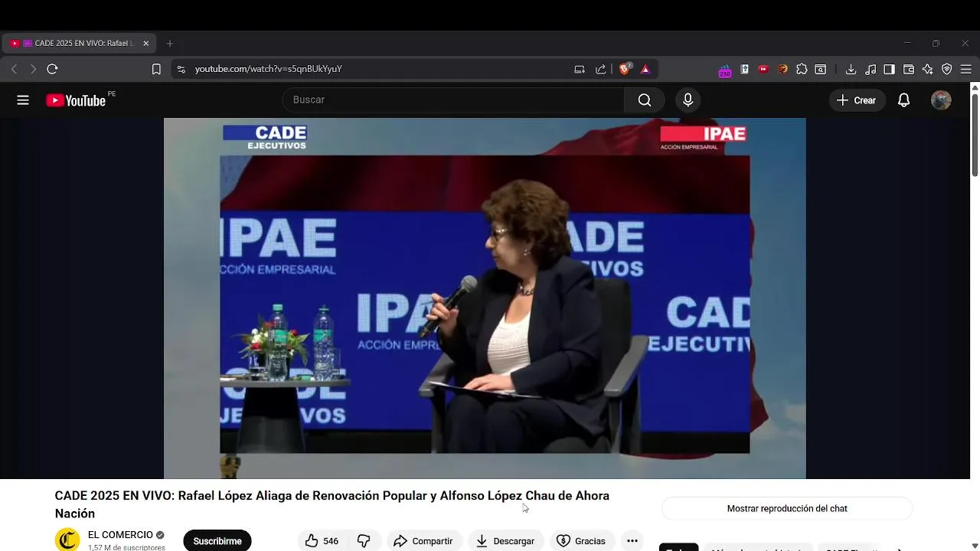Click the orange round extension icon
Viewport: 980px width, 551px height.
coord(782,69)
